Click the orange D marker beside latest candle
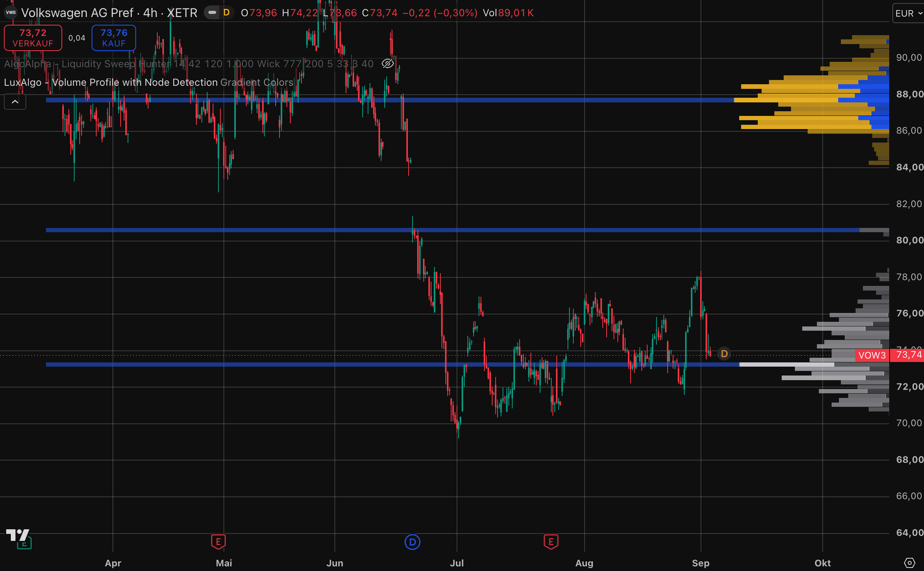This screenshot has width=924, height=571. coord(724,353)
